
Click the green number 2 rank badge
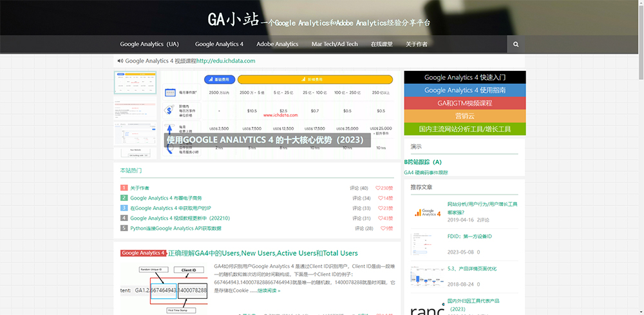124,198
